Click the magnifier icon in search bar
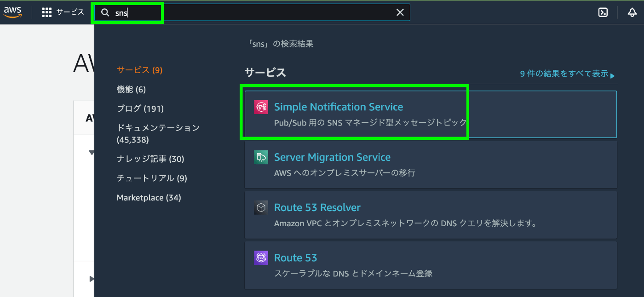644x297 pixels. click(x=105, y=13)
